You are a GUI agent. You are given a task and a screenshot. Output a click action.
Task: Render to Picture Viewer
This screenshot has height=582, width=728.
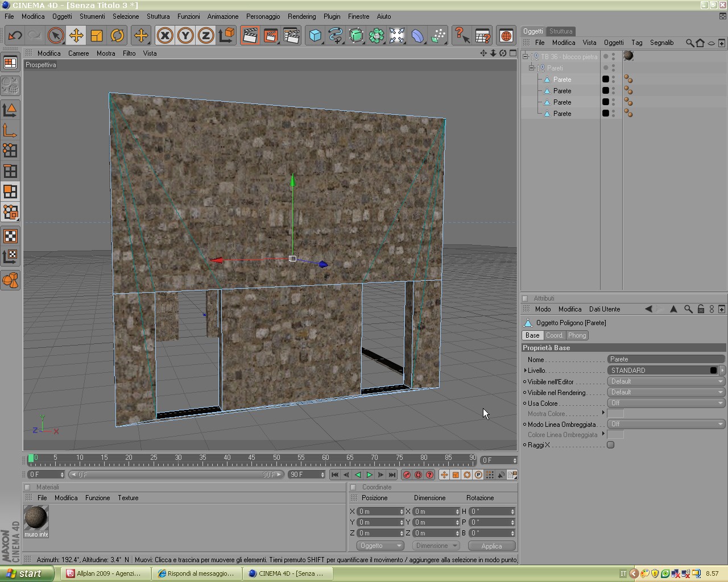pos(270,36)
